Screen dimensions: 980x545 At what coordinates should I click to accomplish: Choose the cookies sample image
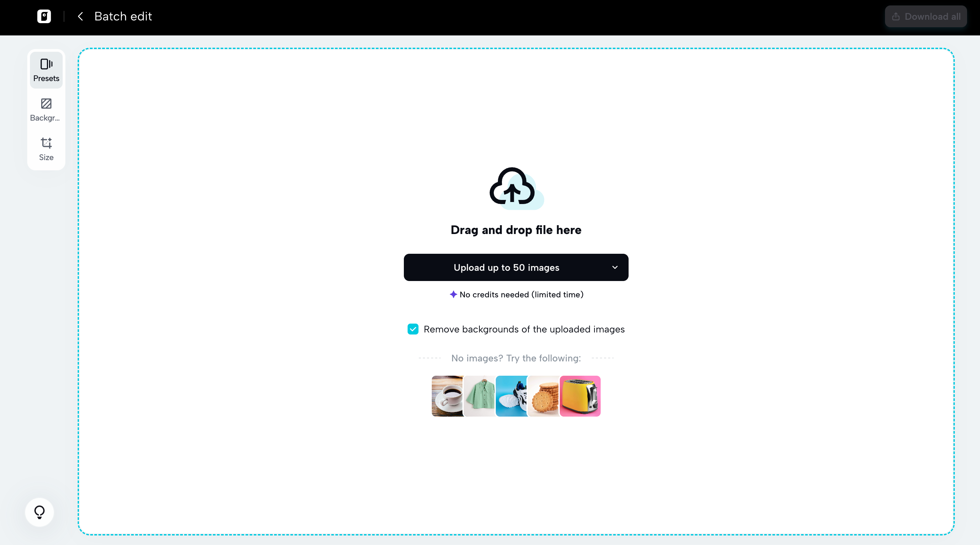click(544, 396)
